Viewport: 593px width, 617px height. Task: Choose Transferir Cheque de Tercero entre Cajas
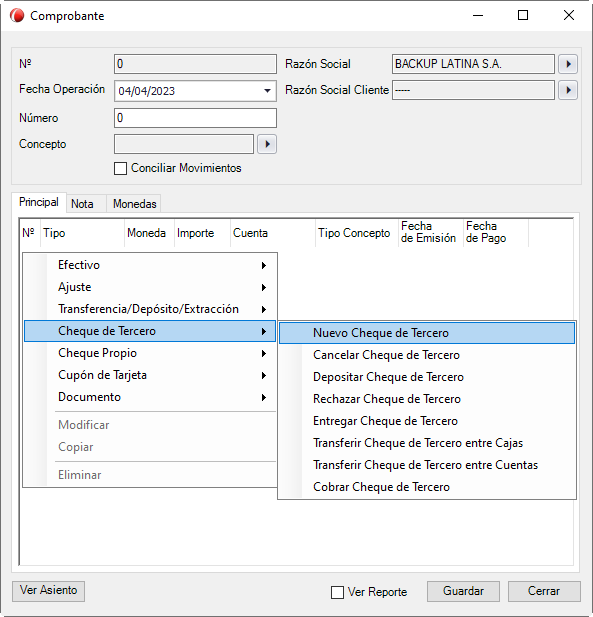(x=427, y=443)
